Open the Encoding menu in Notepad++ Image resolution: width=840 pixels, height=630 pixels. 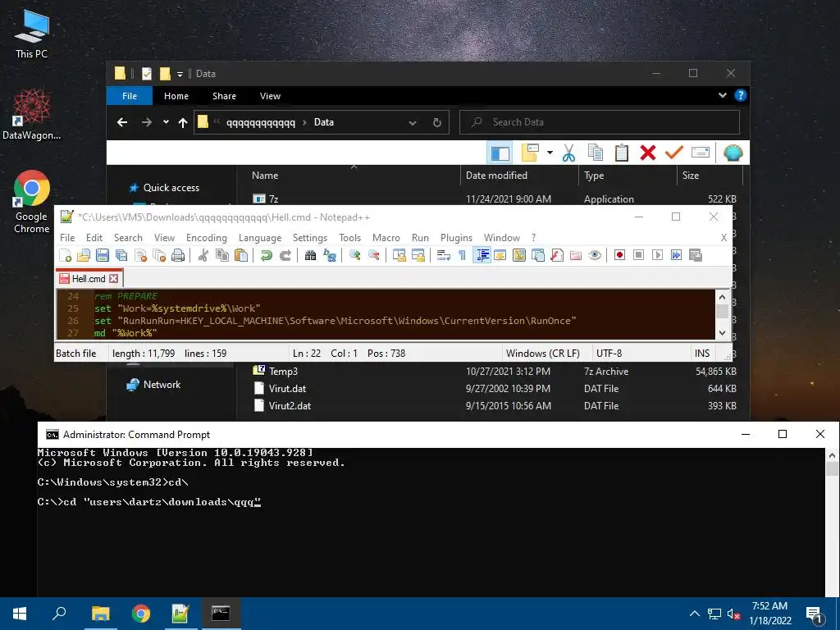click(x=206, y=238)
